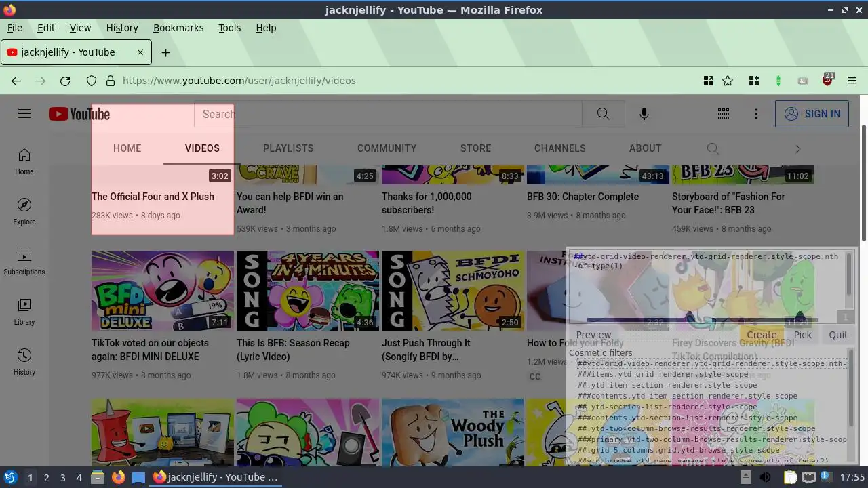This screenshot has width=868, height=488.
Task: Go back with Firefox back arrow
Action: click(16, 81)
